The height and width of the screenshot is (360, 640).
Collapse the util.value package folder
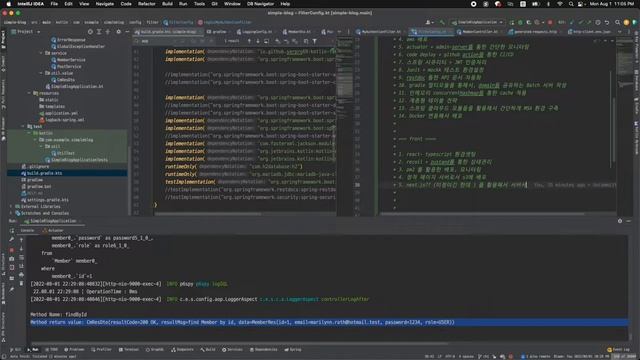(41, 73)
